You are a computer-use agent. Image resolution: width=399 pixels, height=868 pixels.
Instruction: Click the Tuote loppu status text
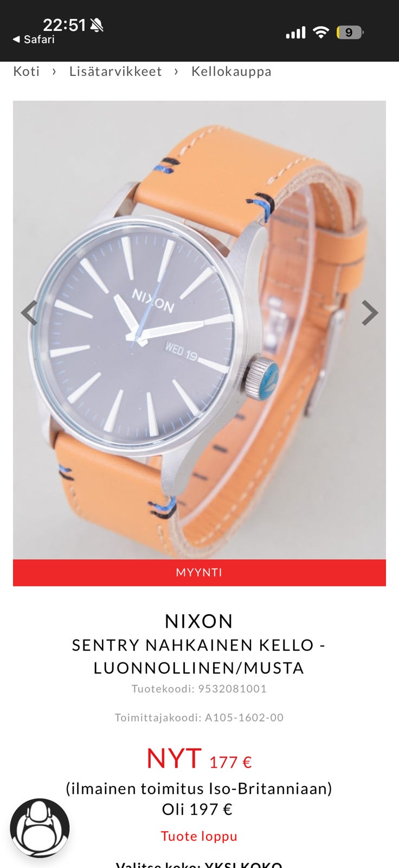click(x=199, y=836)
